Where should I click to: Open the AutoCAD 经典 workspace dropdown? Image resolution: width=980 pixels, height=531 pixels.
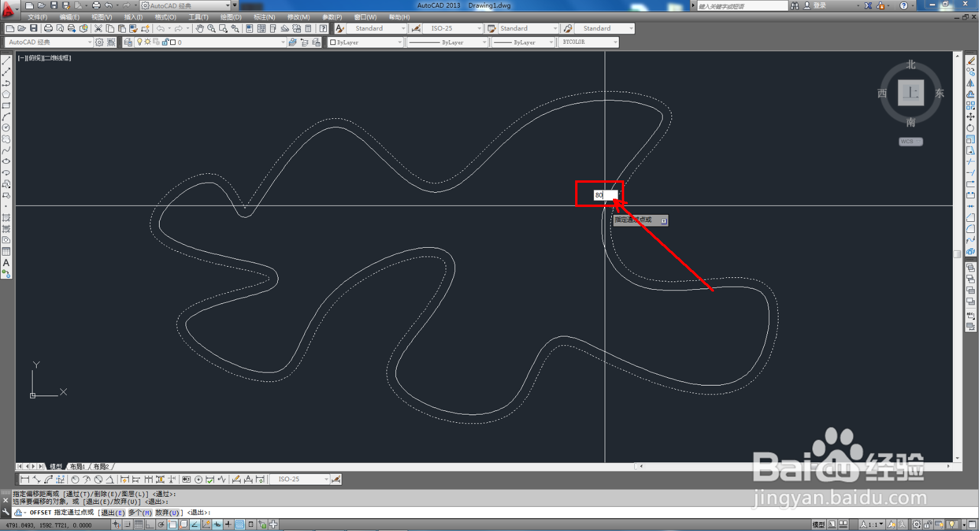48,43
